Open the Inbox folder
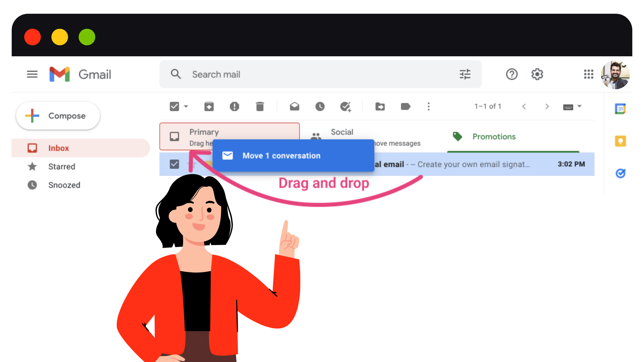 coord(80,148)
